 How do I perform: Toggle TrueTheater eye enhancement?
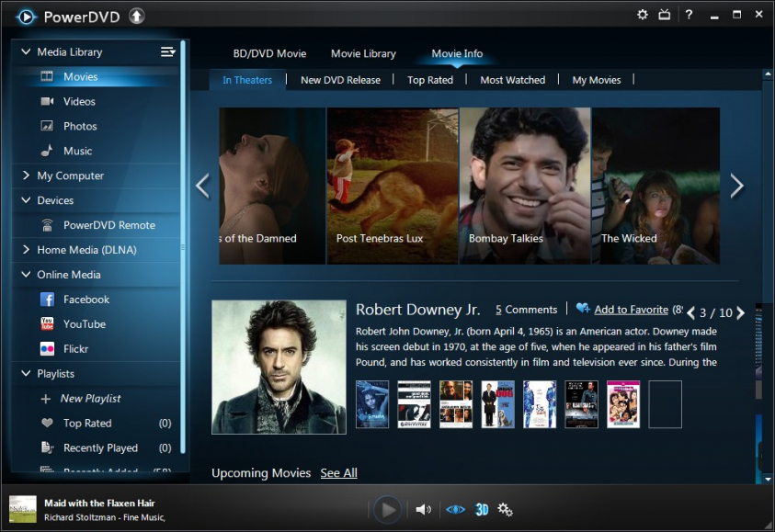(455, 509)
